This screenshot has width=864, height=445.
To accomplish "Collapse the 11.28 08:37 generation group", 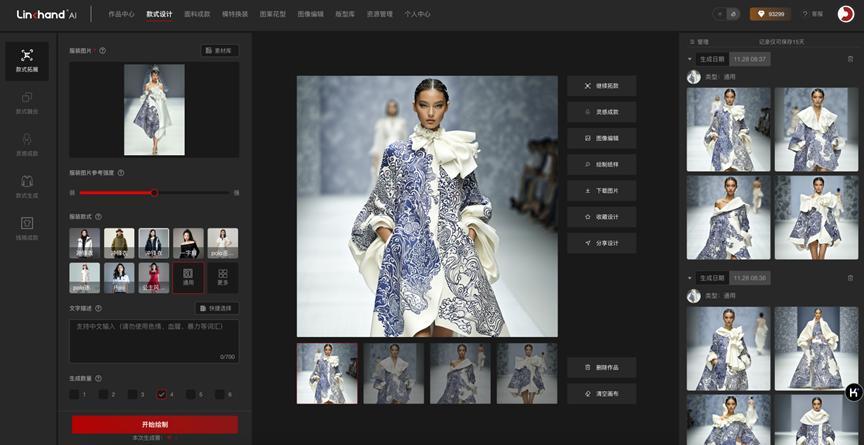I will pos(690,59).
